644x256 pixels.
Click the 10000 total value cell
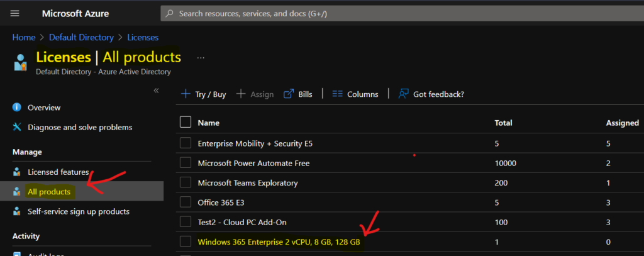506,163
